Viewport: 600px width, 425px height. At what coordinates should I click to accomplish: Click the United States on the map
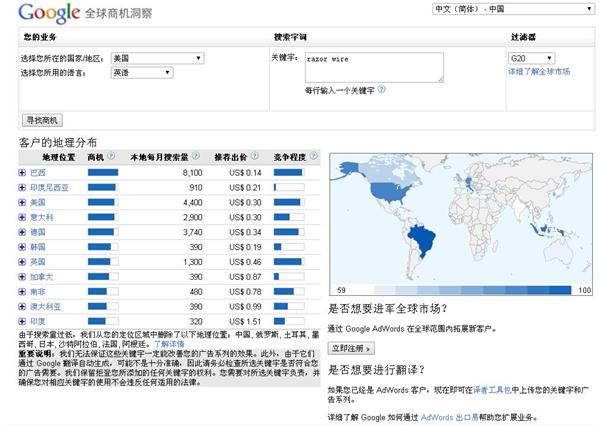[x=390, y=190]
